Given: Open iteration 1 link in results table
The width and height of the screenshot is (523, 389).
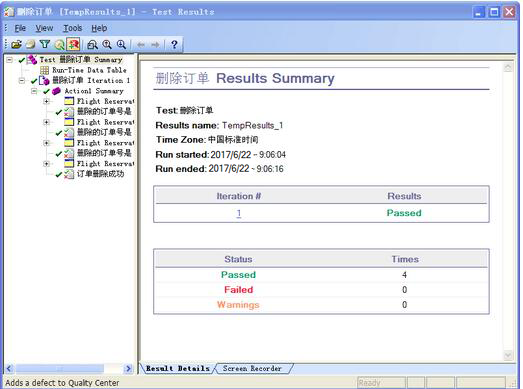Looking at the screenshot, I should pyautogui.click(x=239, y=213).
